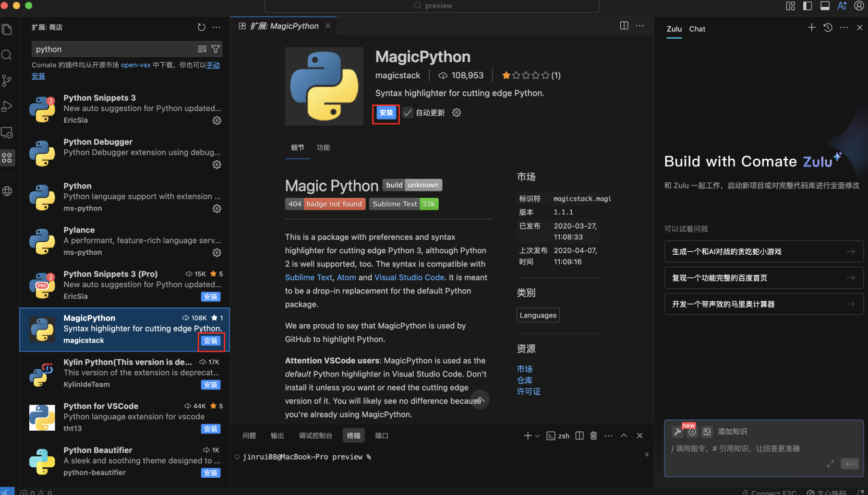Click the star rating of MagicPython
The height and width of the screenshot is (495, 868).
tap(531, 76)
